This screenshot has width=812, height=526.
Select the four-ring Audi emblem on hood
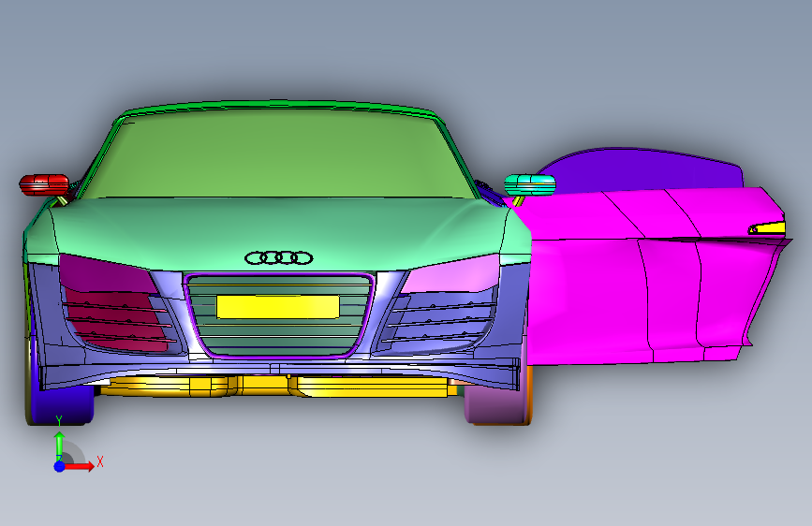click(278, 257)
